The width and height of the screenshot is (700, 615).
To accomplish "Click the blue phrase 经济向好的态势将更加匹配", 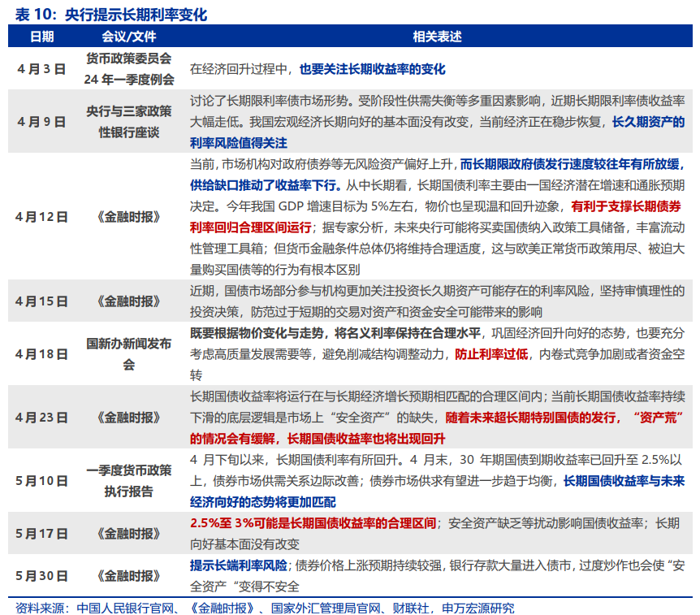I will click(x=262, y=502).
